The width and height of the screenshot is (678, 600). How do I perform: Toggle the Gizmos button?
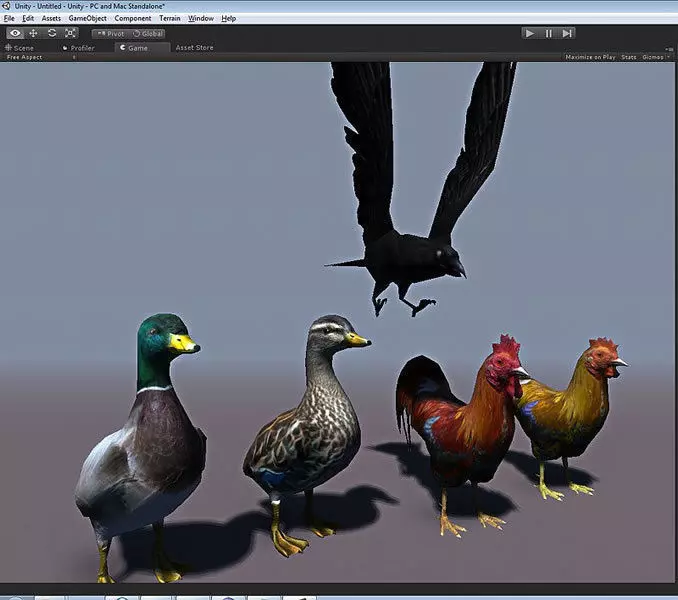tap(652, 57)
